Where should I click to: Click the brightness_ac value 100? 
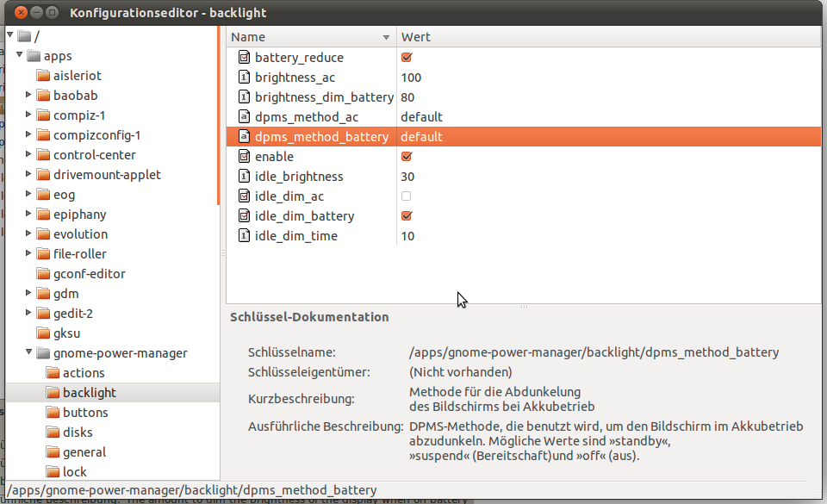(411, 78)
